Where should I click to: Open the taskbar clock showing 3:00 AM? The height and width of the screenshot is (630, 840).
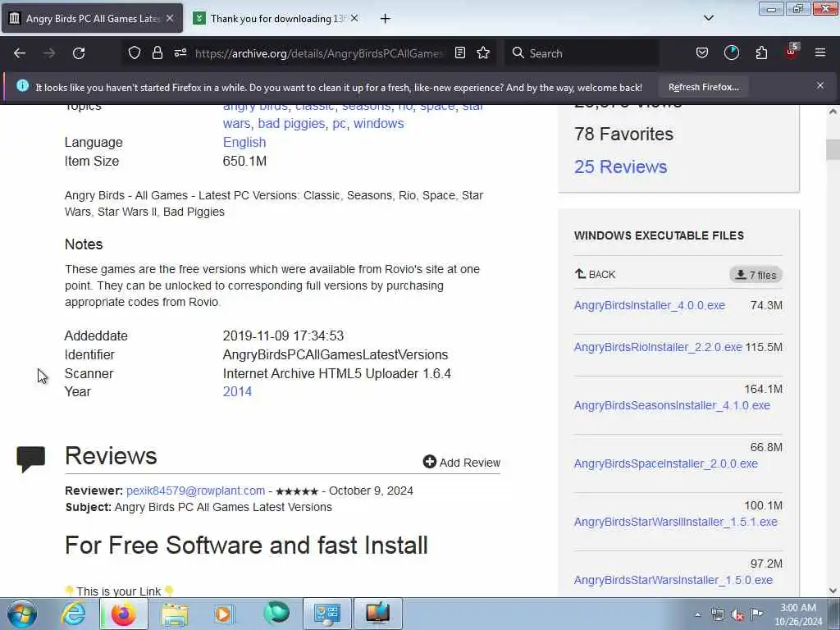click(x=797, y=614)
